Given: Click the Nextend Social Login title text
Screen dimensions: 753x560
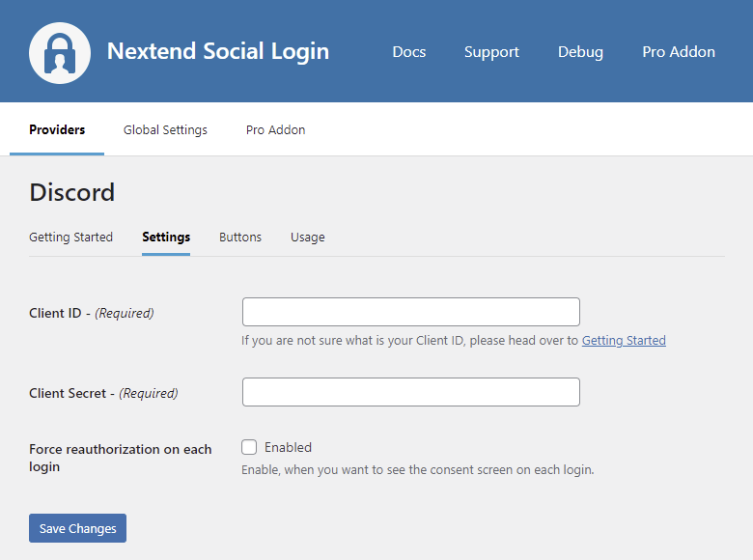Looking at the screenshot, I should pos(217,51).
